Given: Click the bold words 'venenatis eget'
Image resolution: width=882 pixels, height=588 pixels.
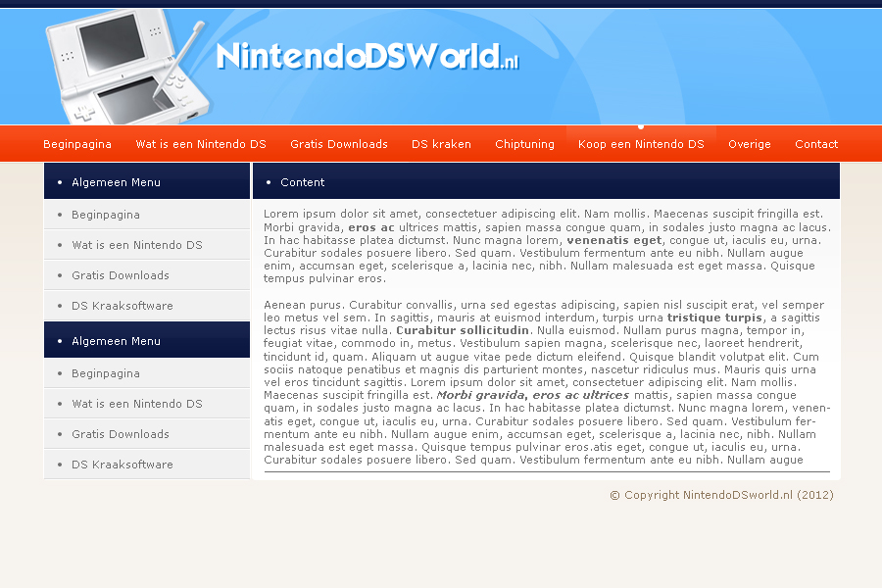Looking at the screenshot, I should click(x=614, y=240).
